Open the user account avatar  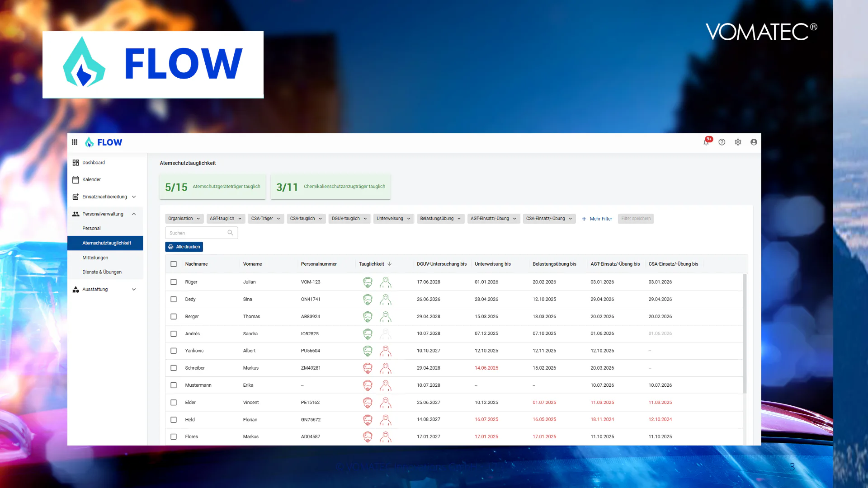pyautogui.click(x=754, y=142)
